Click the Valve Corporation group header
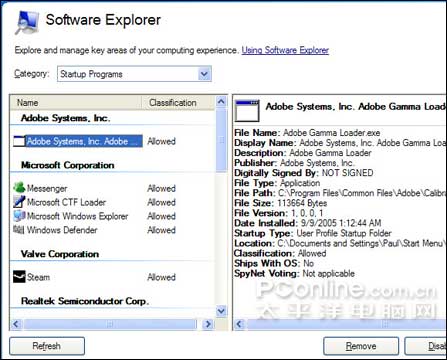This screenshot has width=447, height=360. point(60,254)
